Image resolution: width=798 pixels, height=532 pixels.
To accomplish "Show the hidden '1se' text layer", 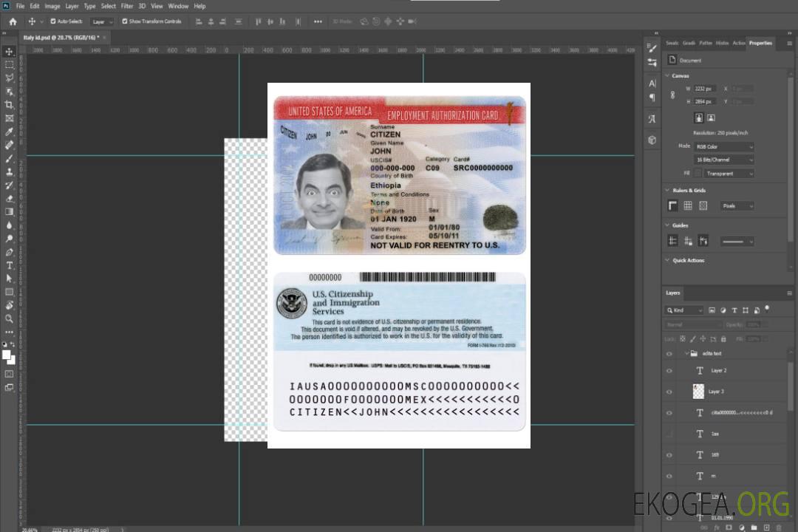I will [669, 434].
